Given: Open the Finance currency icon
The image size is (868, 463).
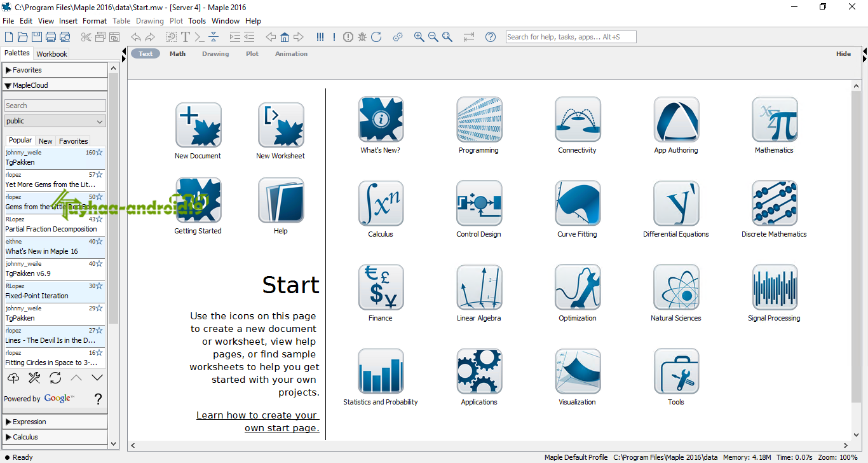Looking at the screenshot, I should click(x=381, y=287).
